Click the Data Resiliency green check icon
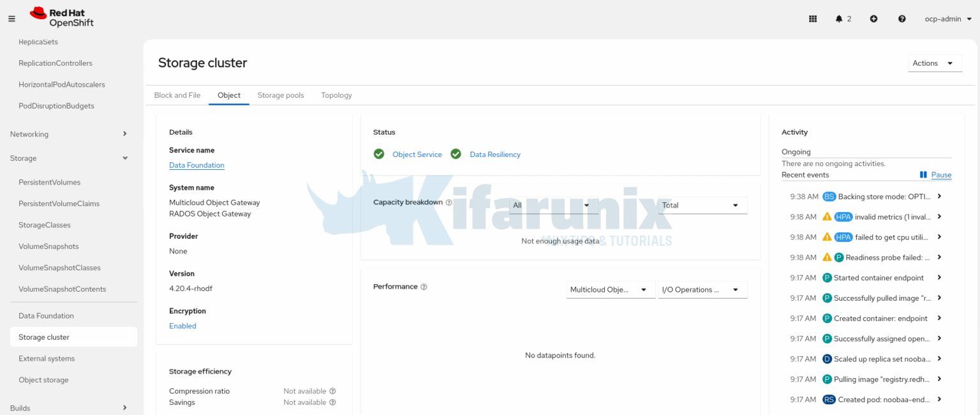Image resolution: width=980 pixels, height=415 pixels. (456, 154)
